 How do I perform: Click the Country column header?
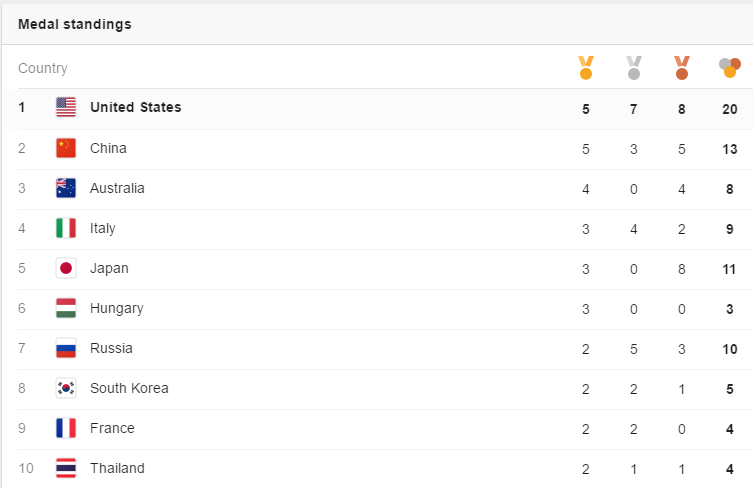pyautogui.click(x=43, y=68)
